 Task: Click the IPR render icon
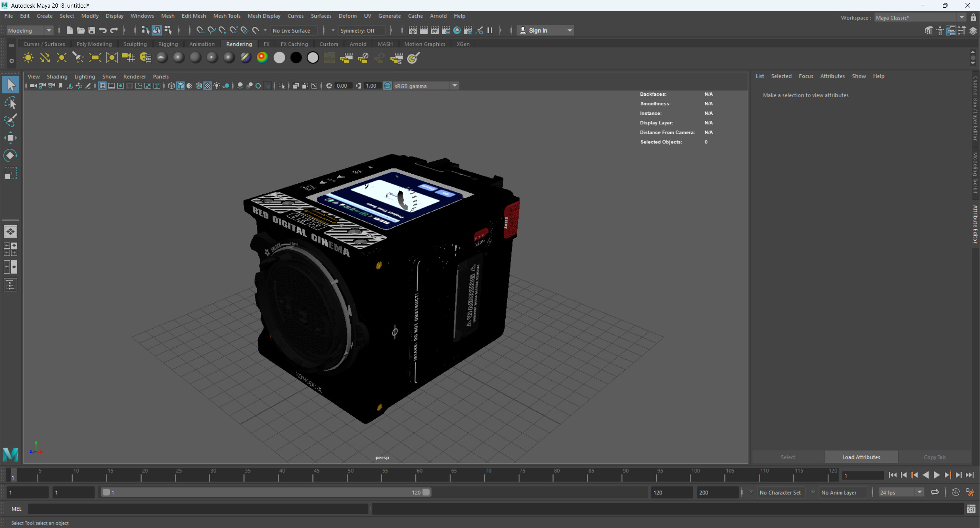pos(435,30)
